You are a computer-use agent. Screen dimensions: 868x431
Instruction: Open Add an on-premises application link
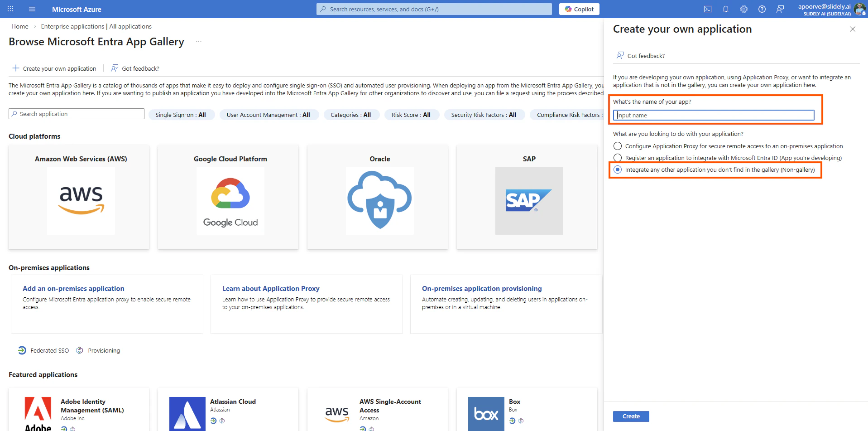pyautogui.click(x=73, y=288)
